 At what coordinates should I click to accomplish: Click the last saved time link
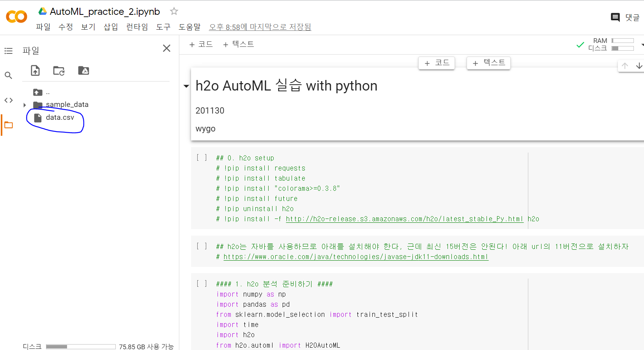[x=260, y=27]
